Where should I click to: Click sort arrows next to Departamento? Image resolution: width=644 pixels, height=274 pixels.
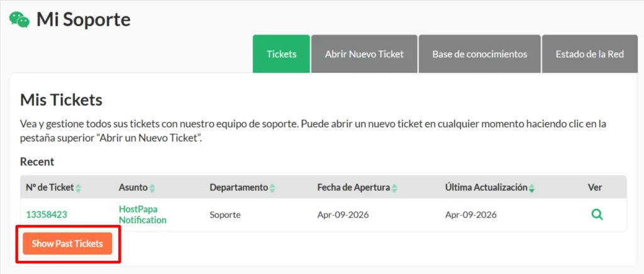point(272,188)
